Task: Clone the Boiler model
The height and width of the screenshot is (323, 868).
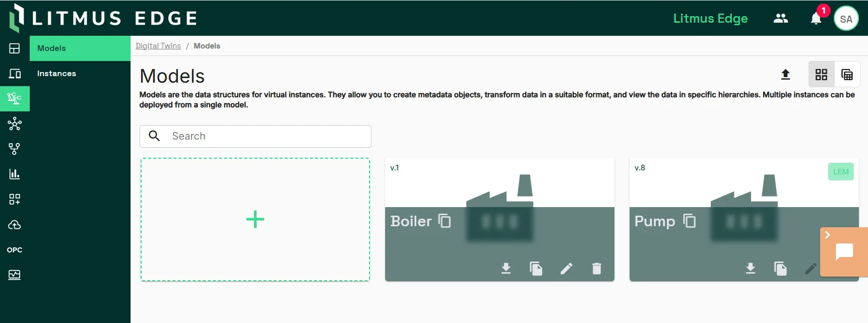Action: pos(536,269)
